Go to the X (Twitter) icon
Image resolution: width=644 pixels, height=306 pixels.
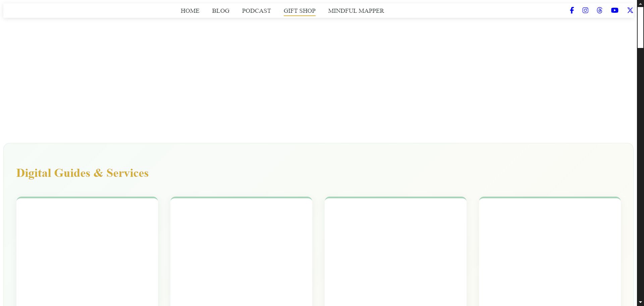tap(630, 10)
